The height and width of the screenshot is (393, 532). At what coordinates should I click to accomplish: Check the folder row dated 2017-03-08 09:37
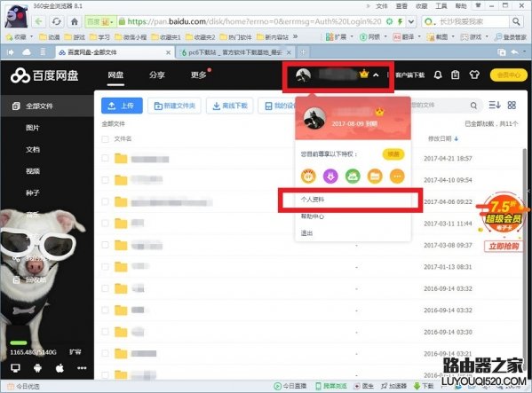[105, 245]
